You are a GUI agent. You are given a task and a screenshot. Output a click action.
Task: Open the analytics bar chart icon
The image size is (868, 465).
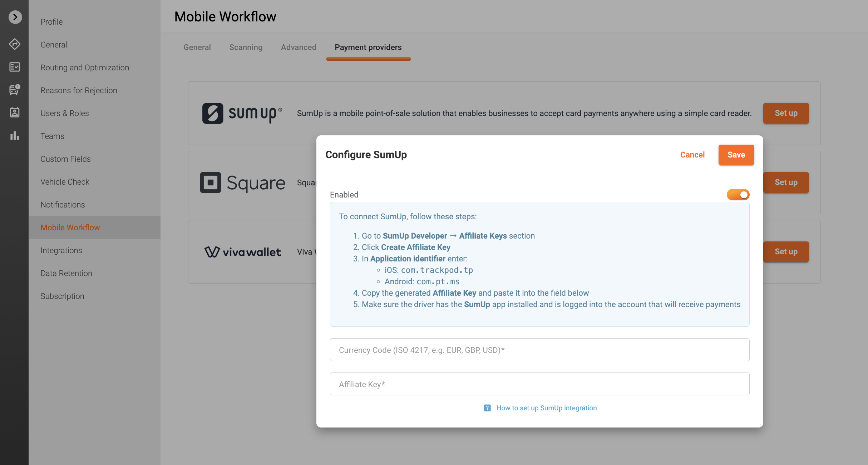[x=15, y=135]
